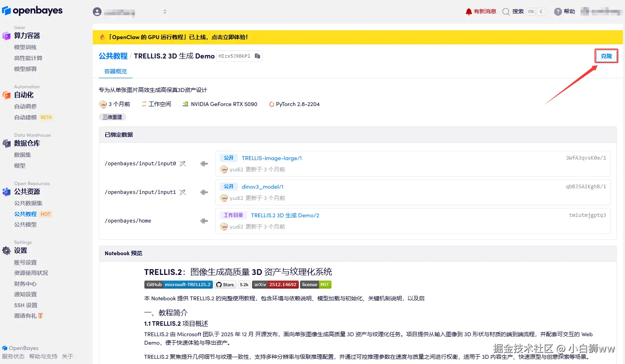625x364 pixels.
Task: Select the 容器概览 tab
Action: [116, 71]
